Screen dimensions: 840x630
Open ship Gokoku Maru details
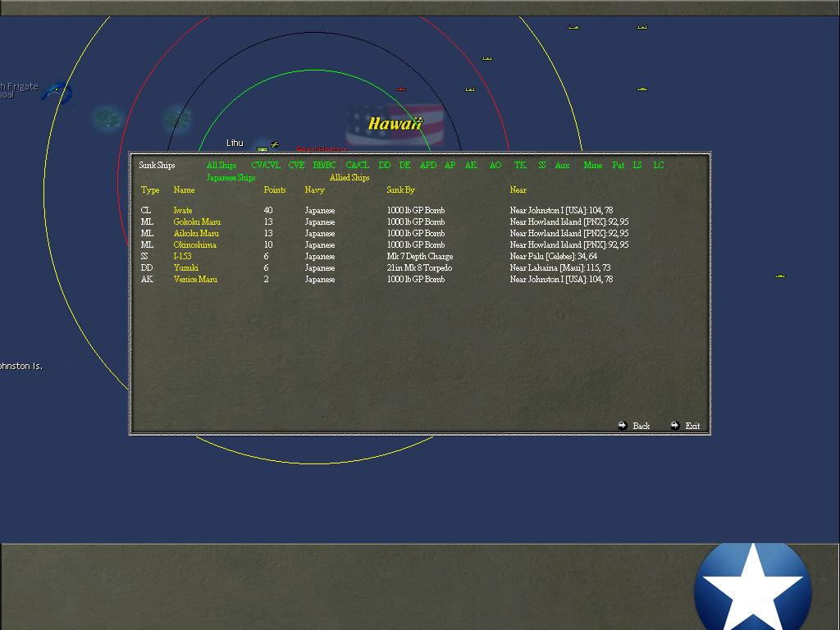coord(197,221)
